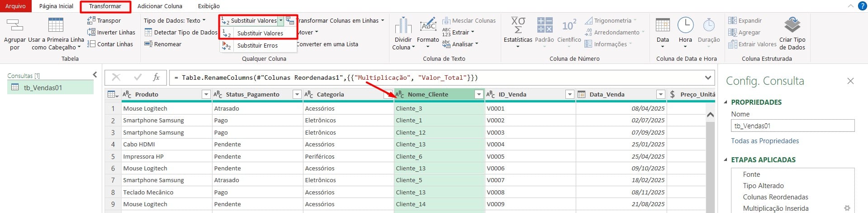Click the Estatísticas sigma icon
This screenshot has height=213, width=868.
518,25
